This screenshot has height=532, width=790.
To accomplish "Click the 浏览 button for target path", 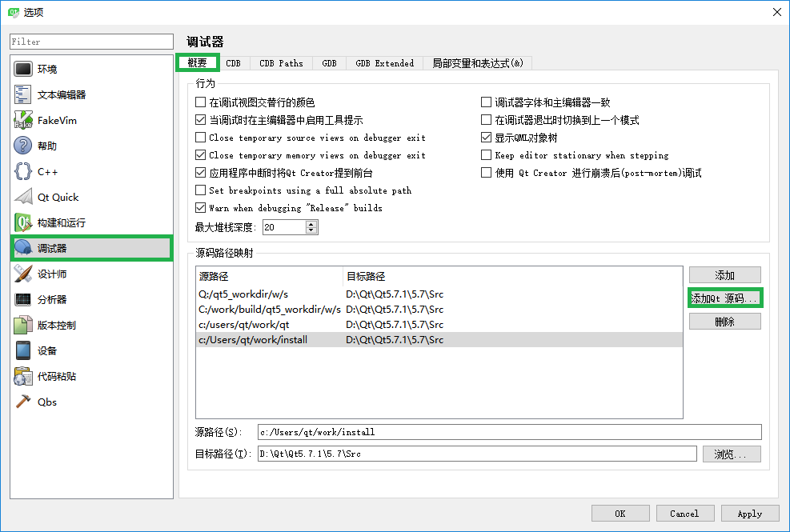I will pos(732,454).
